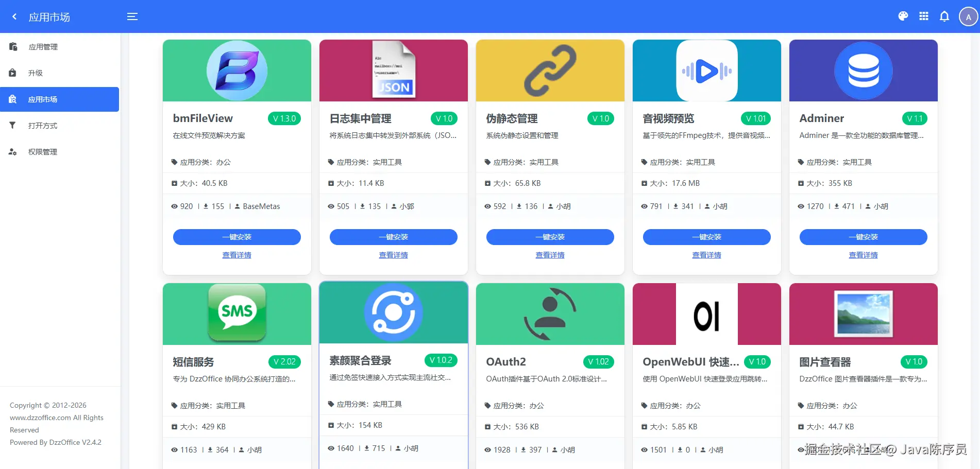The width and height of the screenshot is (980, 469).
Task: Open 升级 in the sidebar
Action: pos(60,73)
